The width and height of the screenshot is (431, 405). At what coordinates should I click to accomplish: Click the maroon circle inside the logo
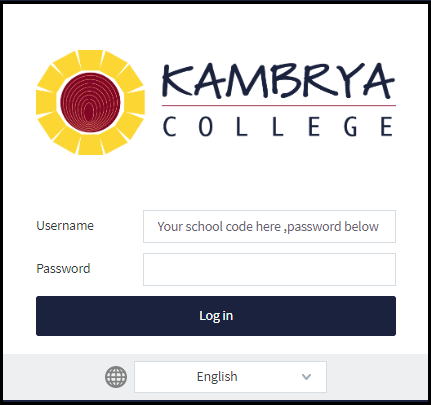click(x=90, y=102)
